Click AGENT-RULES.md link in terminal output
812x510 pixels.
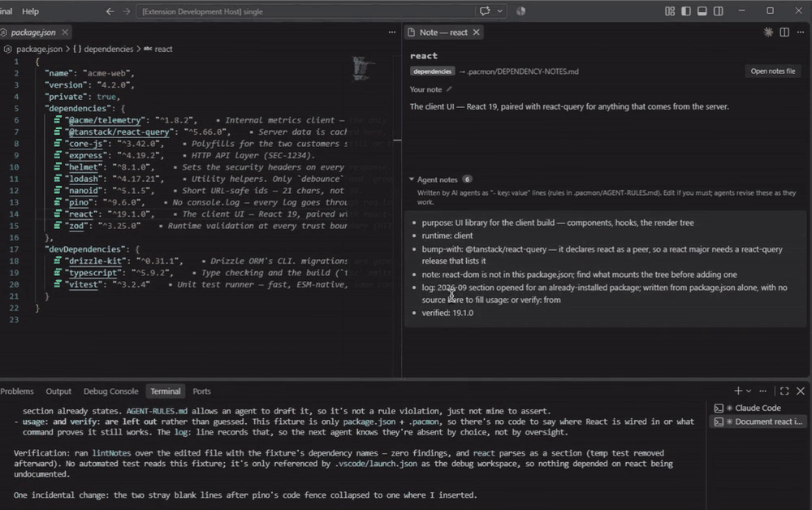157,411
